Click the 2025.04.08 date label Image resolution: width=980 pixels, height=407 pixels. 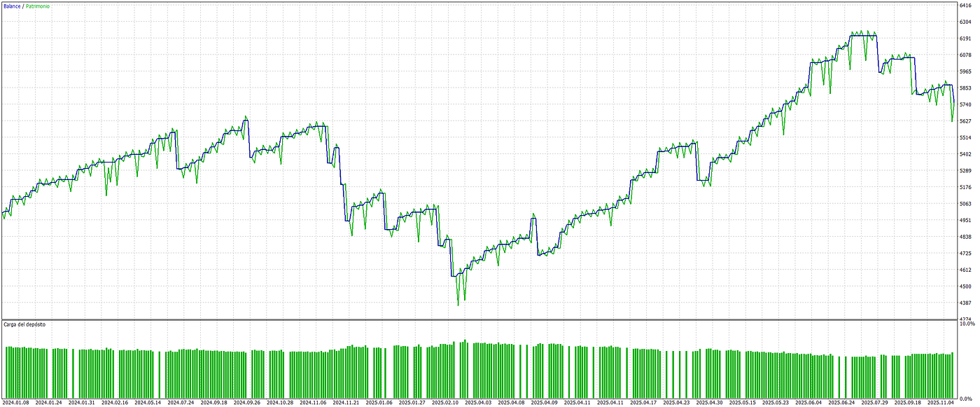click(512, 403)
